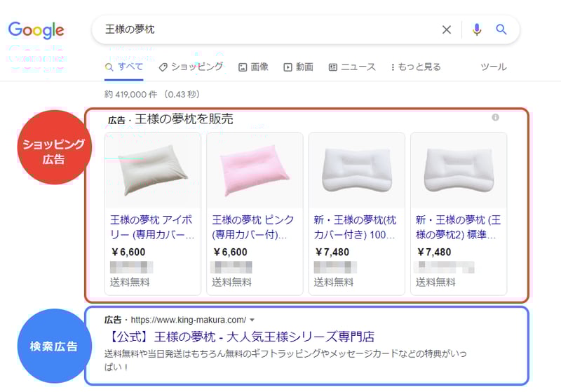Click 送料無料 under the pink pillow

[232, 282]
